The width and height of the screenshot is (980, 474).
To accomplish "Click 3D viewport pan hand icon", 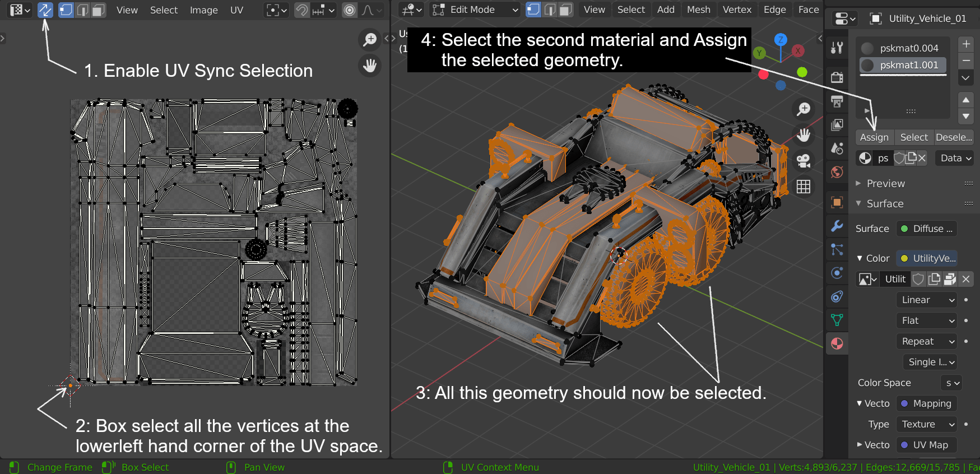I will [803, 135].
